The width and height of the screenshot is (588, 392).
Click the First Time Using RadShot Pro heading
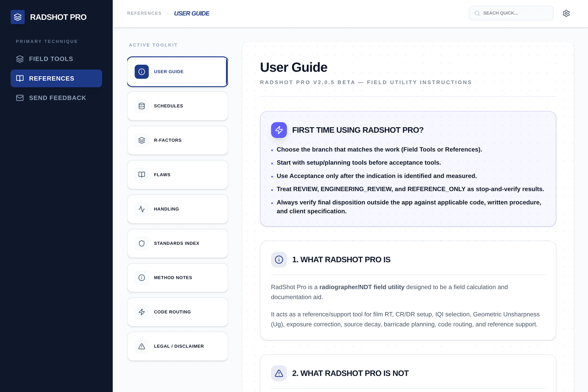pos(358,130)
